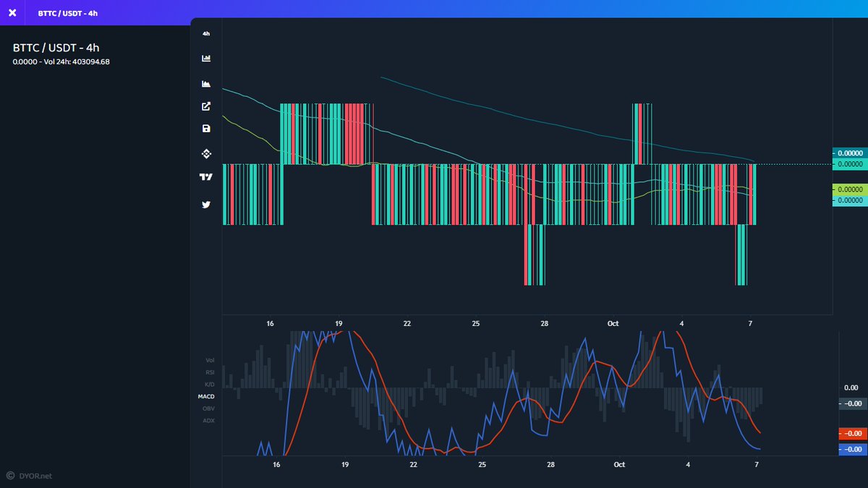Click the orange MACD signal value label
This screenshot has width=868, height=488.
851,433
